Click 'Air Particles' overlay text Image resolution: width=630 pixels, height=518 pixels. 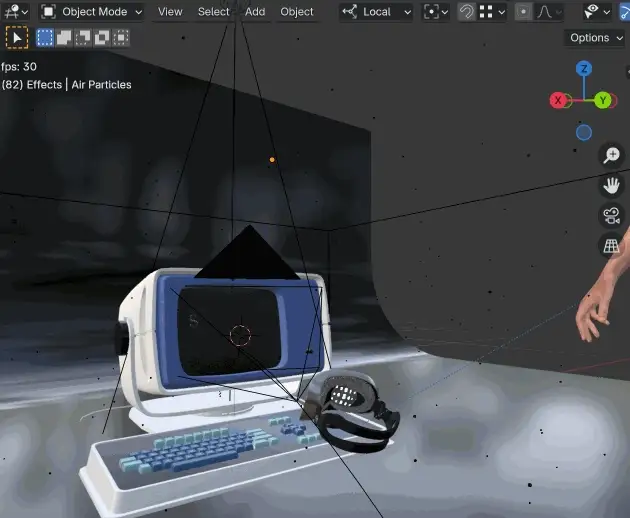[101, 85]
